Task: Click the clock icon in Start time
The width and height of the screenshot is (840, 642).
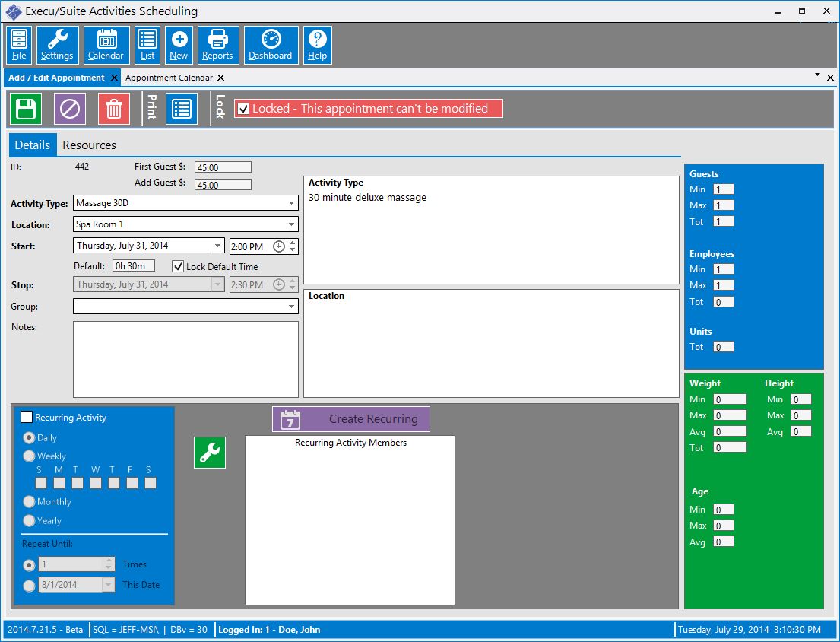Action: [x=278, y=246]
